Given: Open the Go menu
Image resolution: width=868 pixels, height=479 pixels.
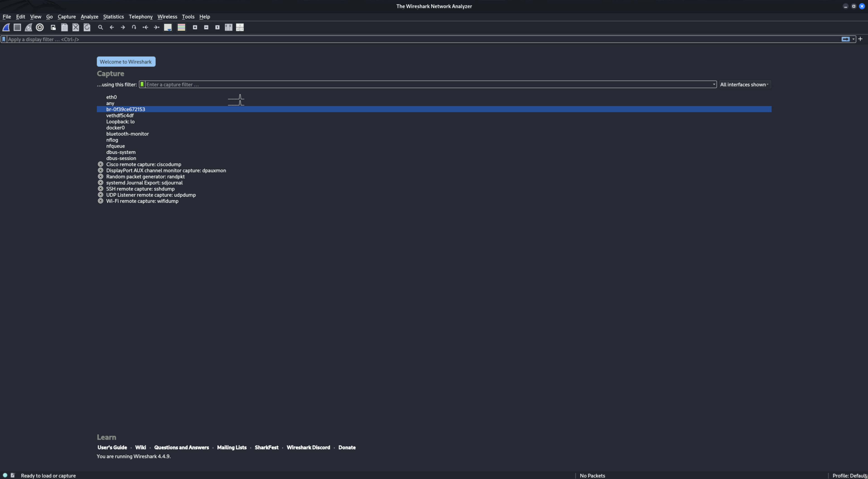Looking at the screenshot, I should [49, 17].
